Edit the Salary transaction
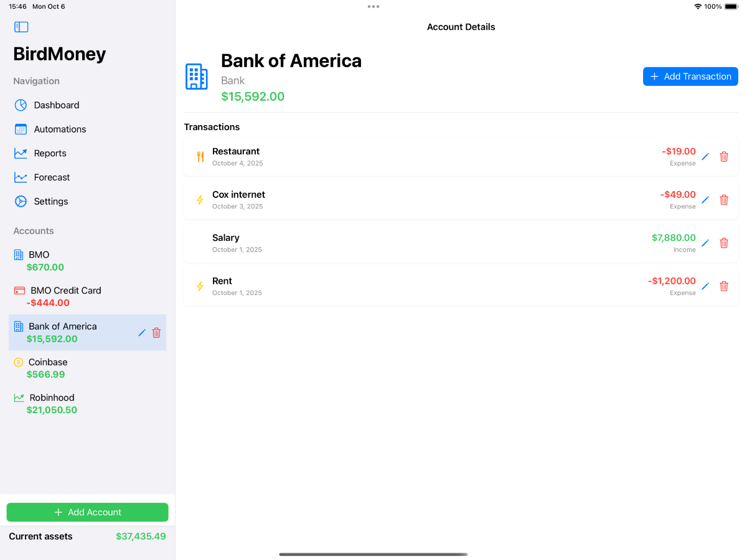 pyautogui.click(x=705, y=243)
